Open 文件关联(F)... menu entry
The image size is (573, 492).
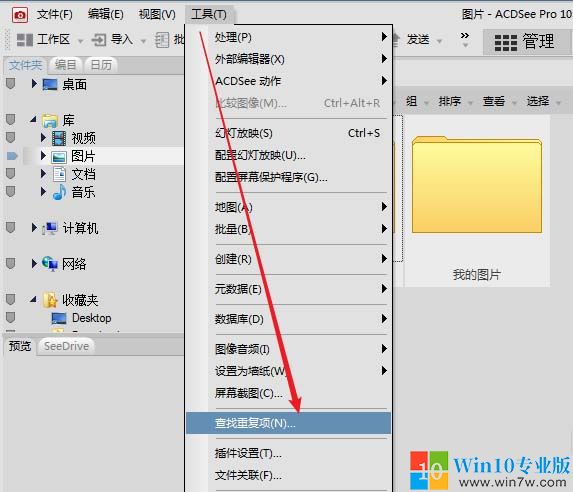[x=288, y=476]
